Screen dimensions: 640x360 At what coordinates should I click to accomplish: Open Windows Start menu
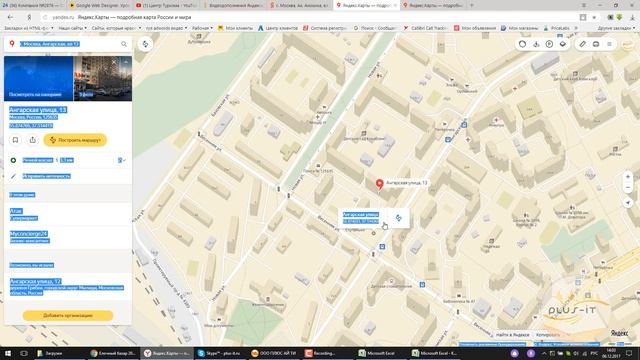tap(8, 353)
